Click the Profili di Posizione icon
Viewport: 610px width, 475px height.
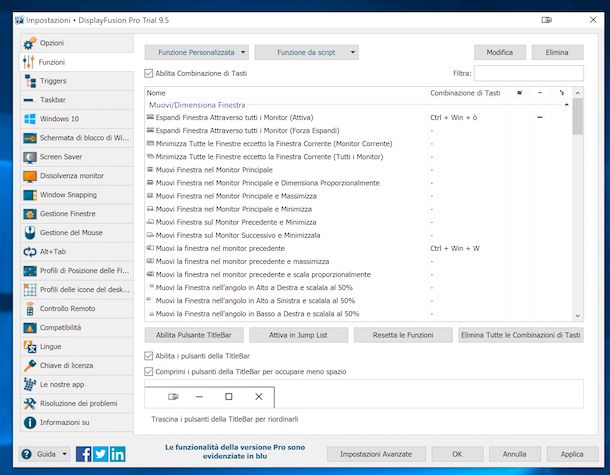coord(30,271)
